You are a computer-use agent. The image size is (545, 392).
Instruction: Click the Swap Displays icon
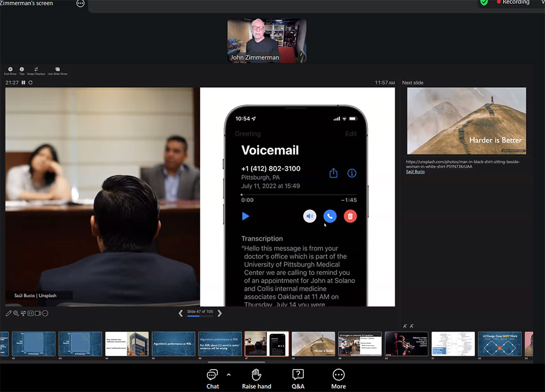[x=36, y=71]
